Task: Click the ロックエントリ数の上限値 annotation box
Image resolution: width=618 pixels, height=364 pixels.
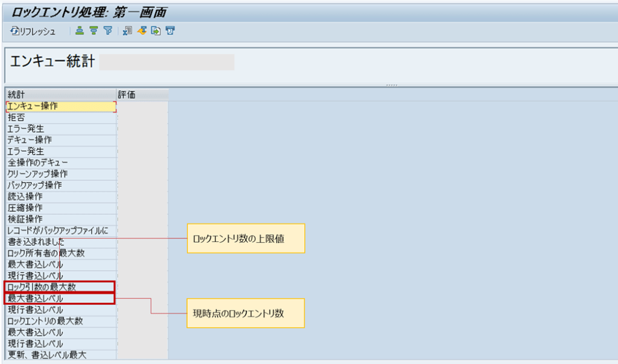Action: point(245,238)
